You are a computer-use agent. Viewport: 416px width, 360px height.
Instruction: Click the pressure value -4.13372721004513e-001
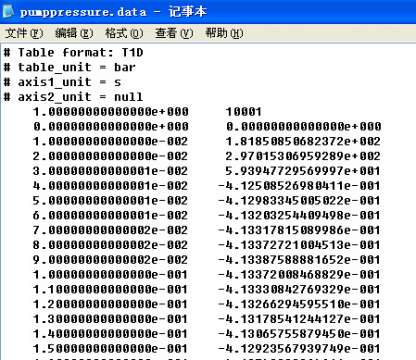pos(299,245)
